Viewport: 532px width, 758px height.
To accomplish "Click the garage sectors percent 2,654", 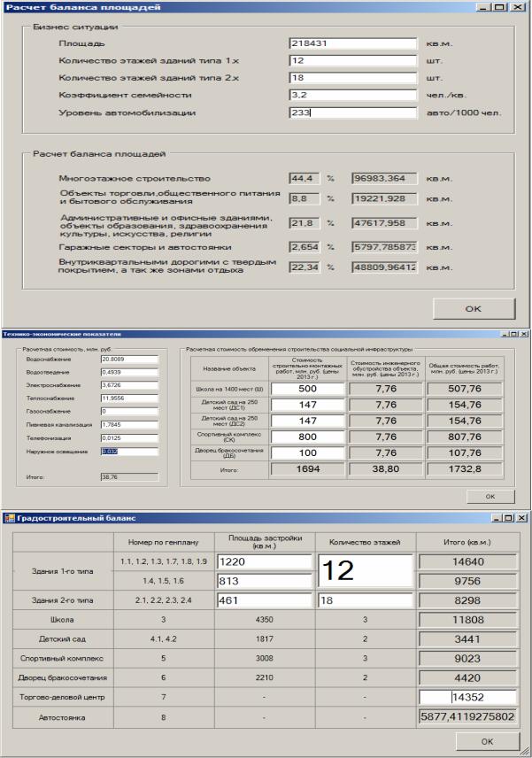I will [x=305, y=247].
